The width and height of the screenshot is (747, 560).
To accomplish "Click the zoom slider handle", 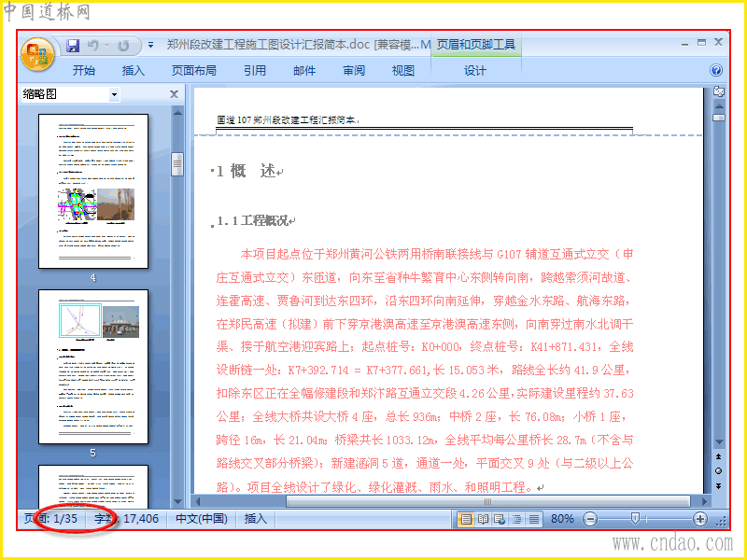I will (x=635, y=519).
